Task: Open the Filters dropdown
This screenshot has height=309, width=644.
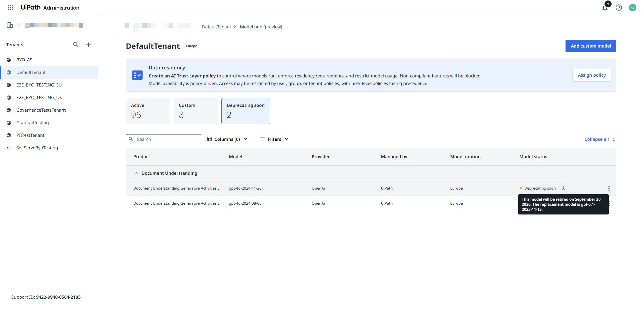Action: pos(274,139)
